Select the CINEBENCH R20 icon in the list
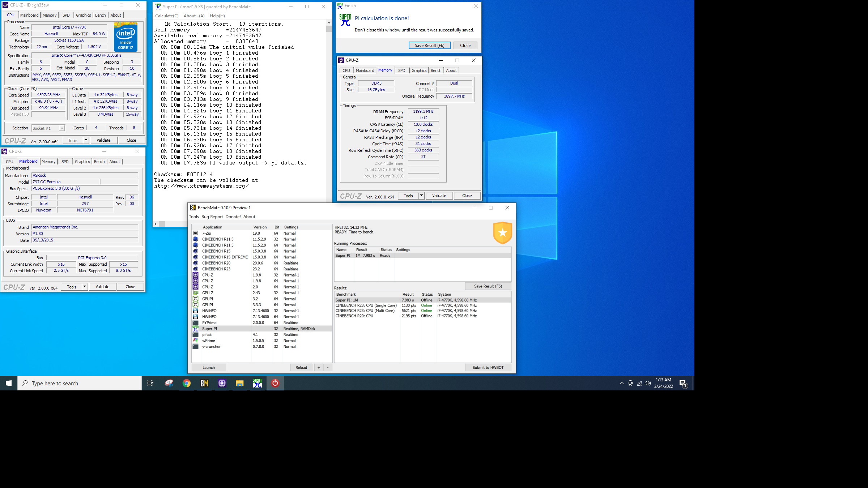 [195, 263]
